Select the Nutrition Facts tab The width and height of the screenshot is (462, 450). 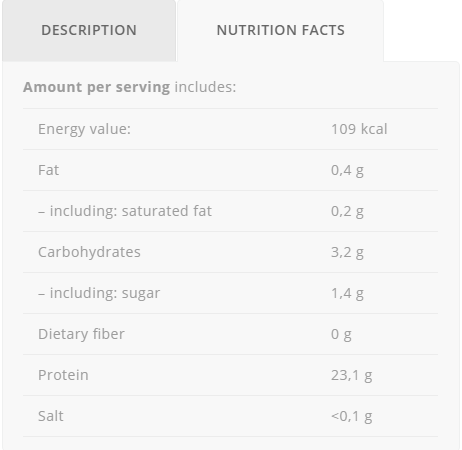coord(280,30)
